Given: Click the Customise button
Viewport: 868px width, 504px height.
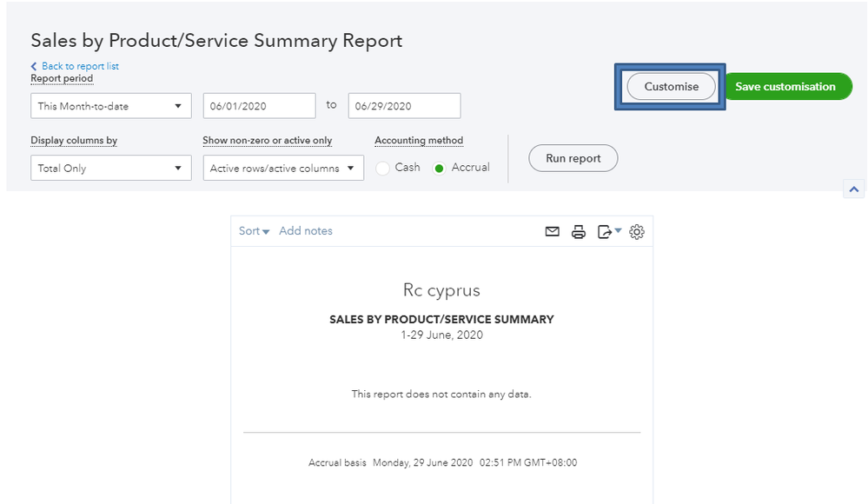Looking at the screenshot, I should pos(671,87).
